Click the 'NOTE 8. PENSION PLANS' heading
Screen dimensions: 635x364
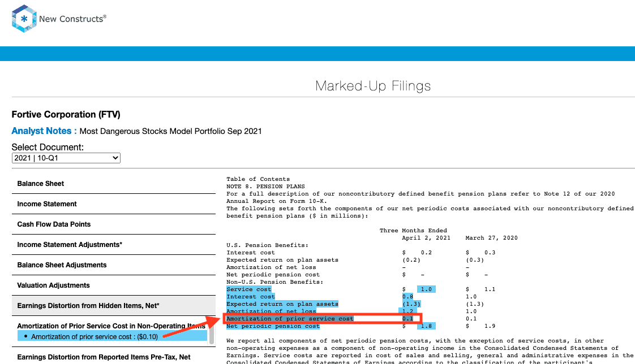tap(265, 187)
